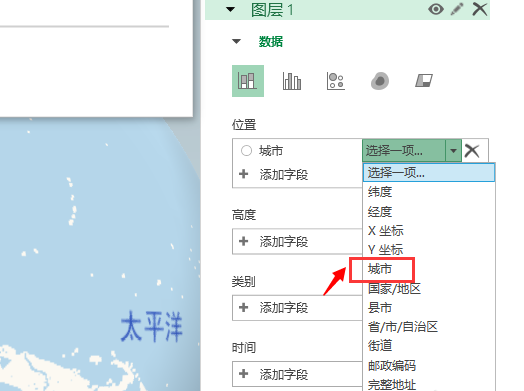Open the 选择一项 location type dropdown
The width and height of the screenshot is (524, 391).
(412, 151)
